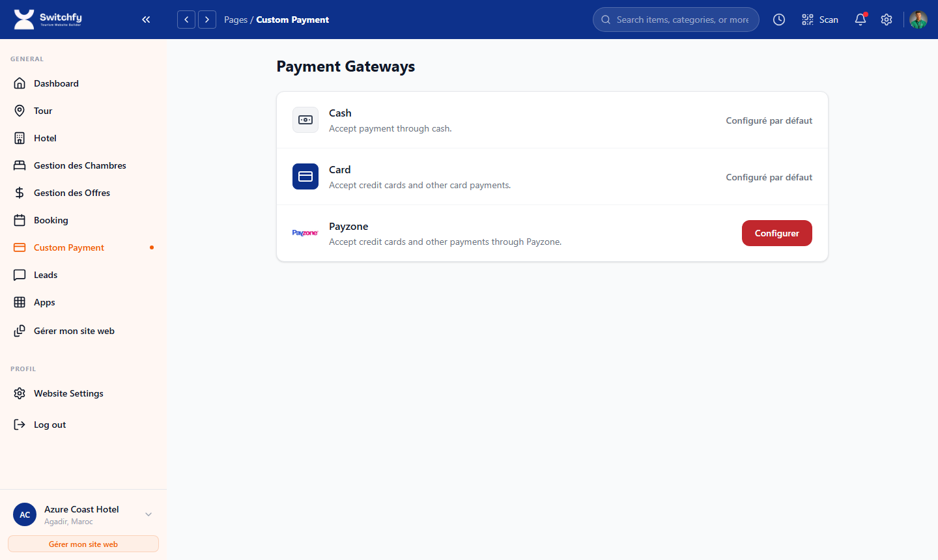
Task: Go forward with the right arrow button
Action: coord(207,20)
